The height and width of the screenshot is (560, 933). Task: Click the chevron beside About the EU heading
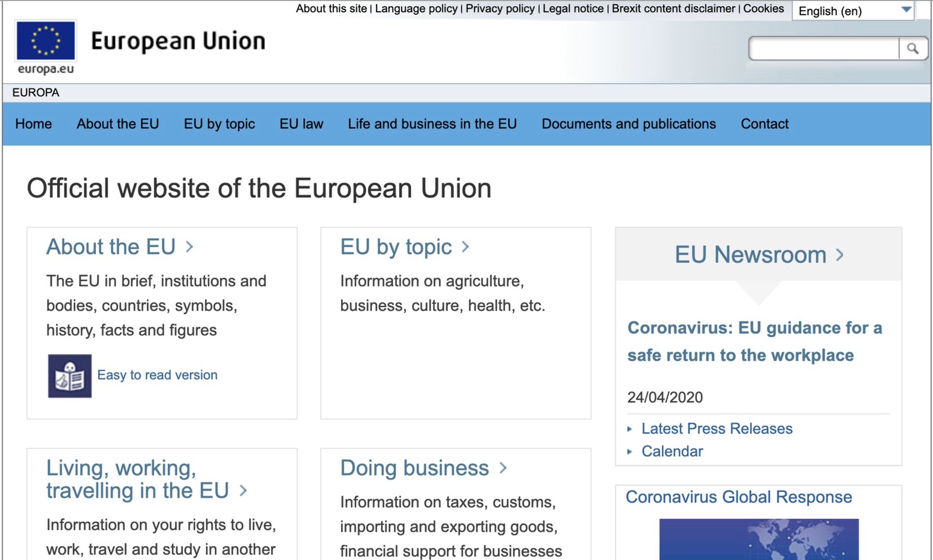[x=190, y=247]
